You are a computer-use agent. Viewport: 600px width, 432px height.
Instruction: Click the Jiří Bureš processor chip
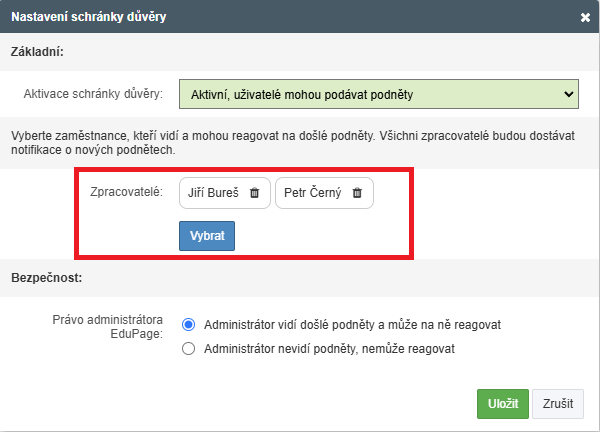point(225,193)
